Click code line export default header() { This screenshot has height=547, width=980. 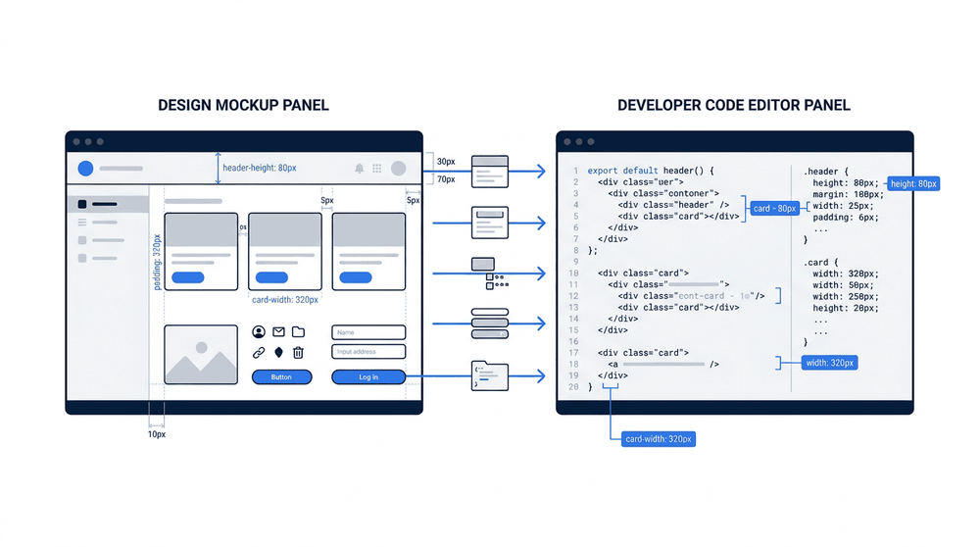click(x=650, y=171)
